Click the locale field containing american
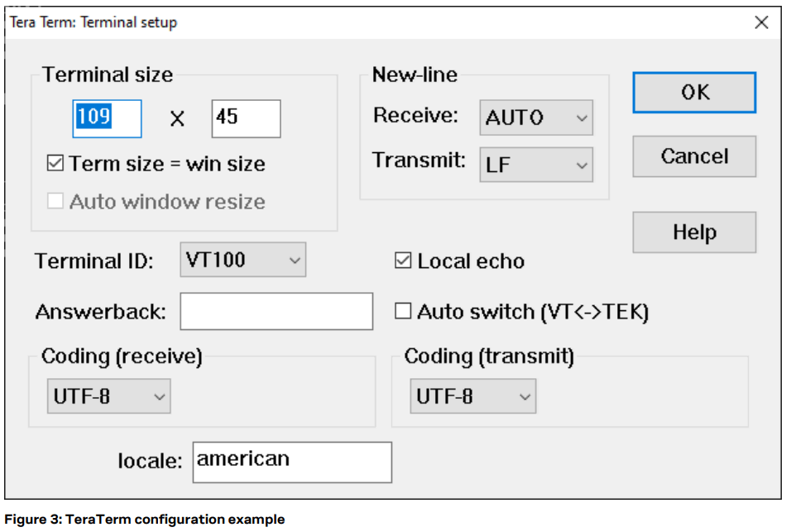Screen dimensions: 786x532 coord(292,462)
